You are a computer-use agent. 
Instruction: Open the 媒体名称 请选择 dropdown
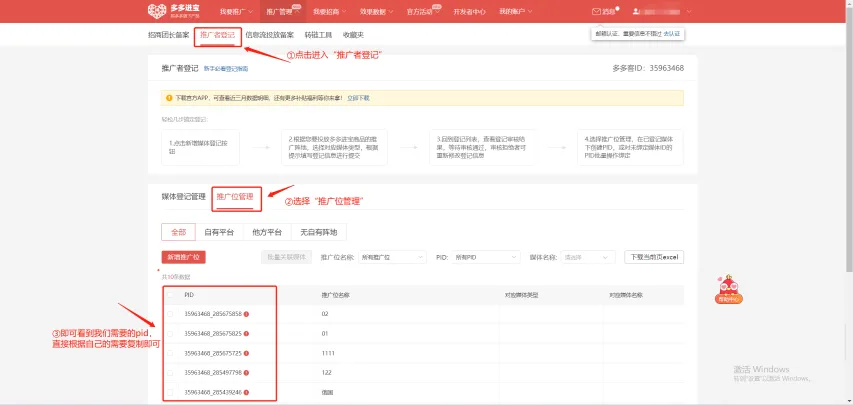coord(588,257)
